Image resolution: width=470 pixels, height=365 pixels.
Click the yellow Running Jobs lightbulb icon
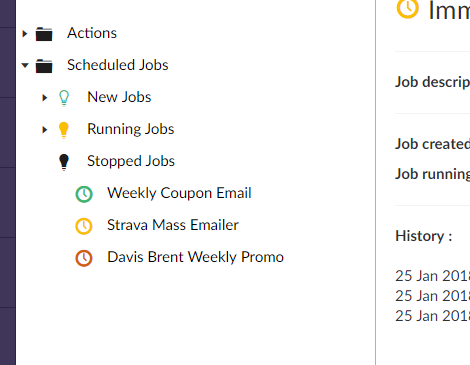click(64, 130)
